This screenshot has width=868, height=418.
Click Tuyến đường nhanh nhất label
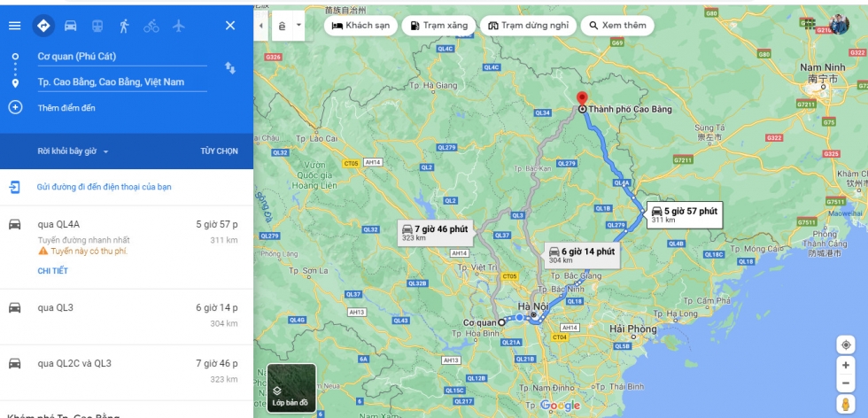tap(83, 240)
